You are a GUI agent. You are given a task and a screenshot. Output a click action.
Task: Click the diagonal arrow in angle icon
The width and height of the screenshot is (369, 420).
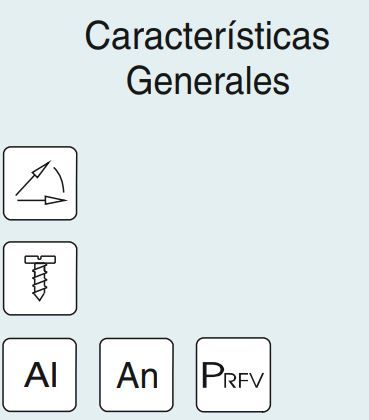point(33,178)
